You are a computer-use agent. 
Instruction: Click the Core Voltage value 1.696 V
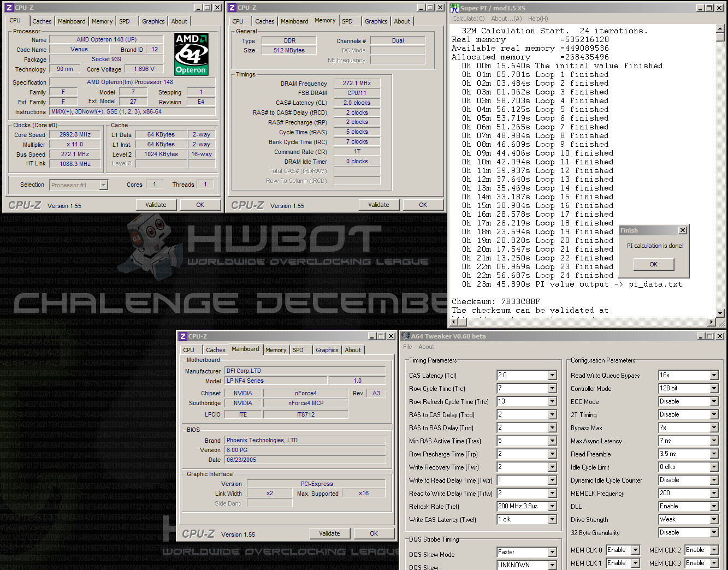pyautogui.click(x=144, y=69)
